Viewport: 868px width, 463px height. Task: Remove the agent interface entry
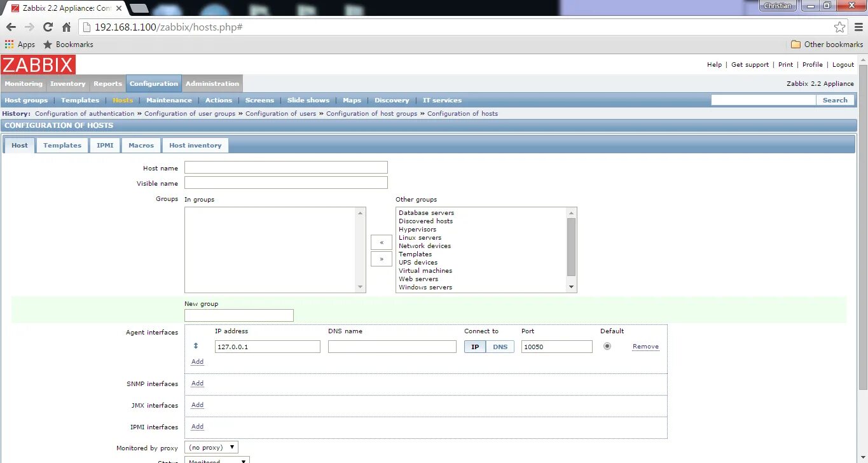click(x=645, y=346)
